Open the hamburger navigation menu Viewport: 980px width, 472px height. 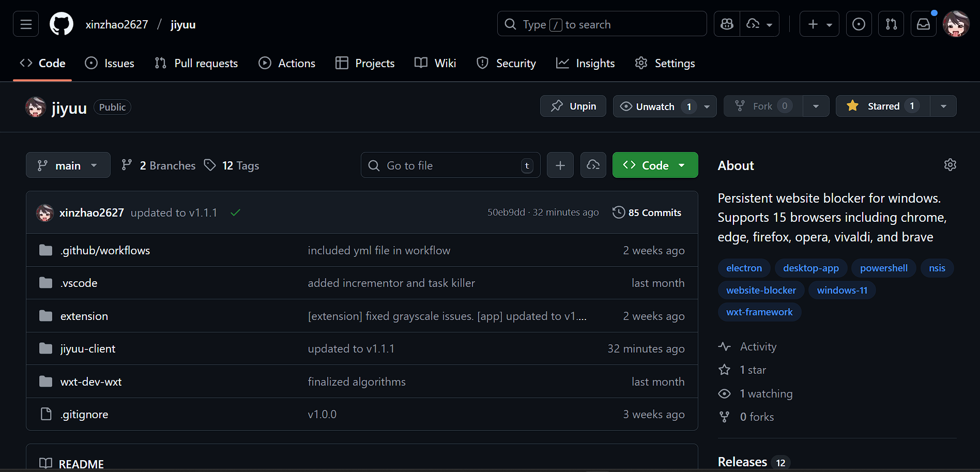click(26, 24)
